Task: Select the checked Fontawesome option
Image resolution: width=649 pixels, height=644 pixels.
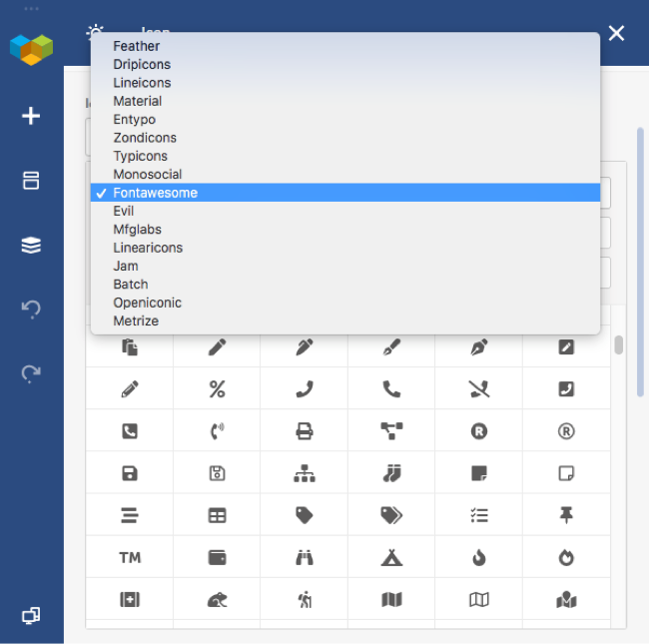Action: 345,193
